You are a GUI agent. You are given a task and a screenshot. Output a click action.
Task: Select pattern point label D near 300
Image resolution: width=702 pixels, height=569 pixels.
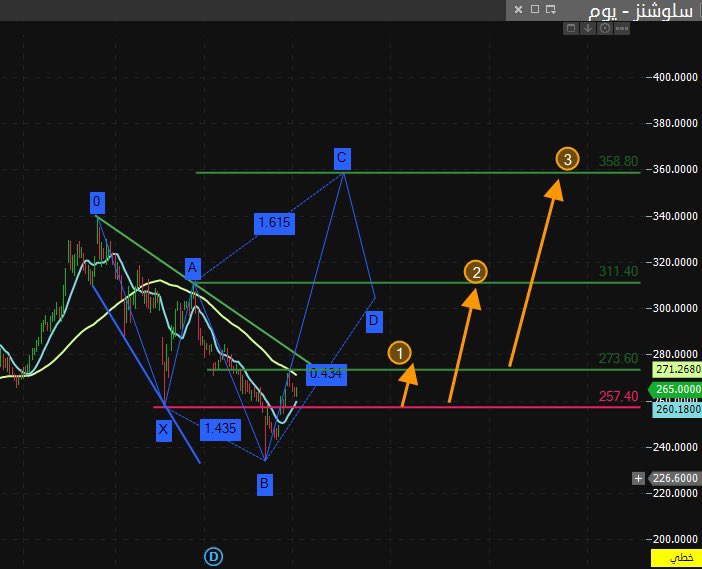click(x=374, y=321)
